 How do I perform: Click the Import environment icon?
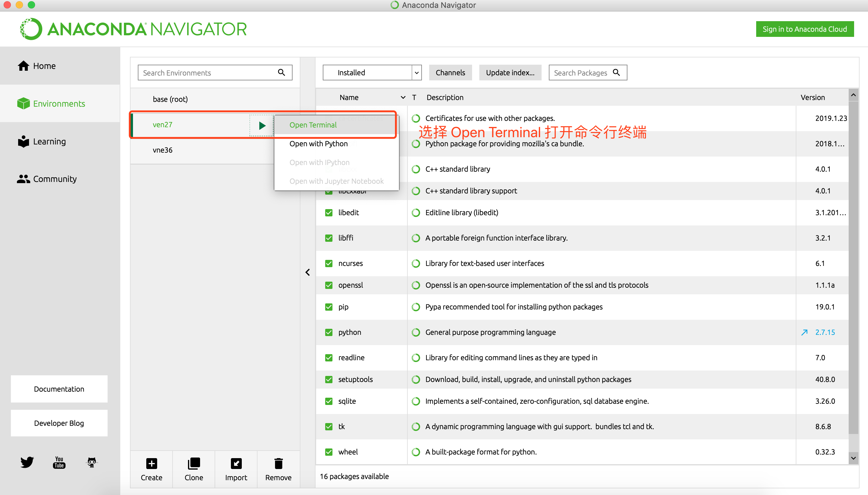236,463
